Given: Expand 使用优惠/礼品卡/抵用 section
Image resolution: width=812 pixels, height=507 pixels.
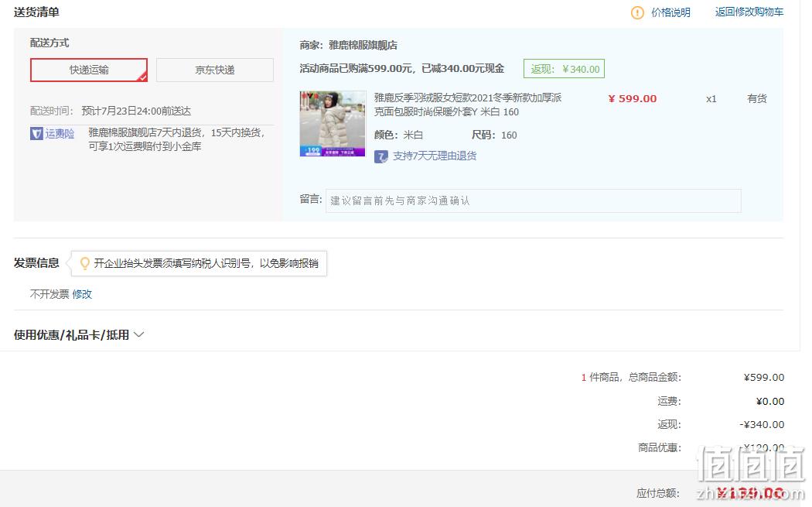Looking at the screenshot, I should pos(79,335).
